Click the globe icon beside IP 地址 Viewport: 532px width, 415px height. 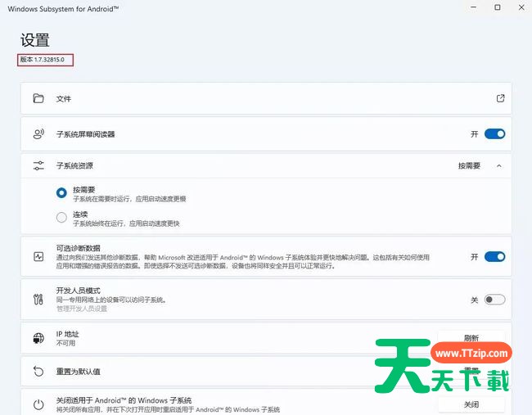coord(38,338)
